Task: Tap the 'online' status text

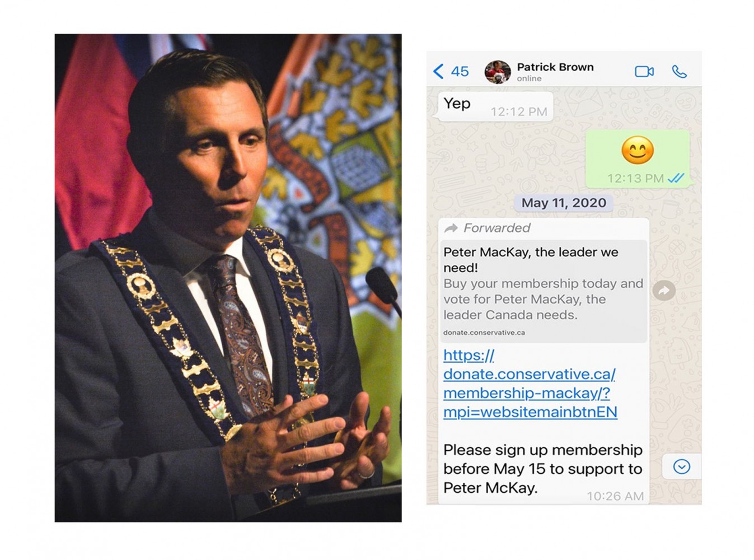Action: coord(529,78)
